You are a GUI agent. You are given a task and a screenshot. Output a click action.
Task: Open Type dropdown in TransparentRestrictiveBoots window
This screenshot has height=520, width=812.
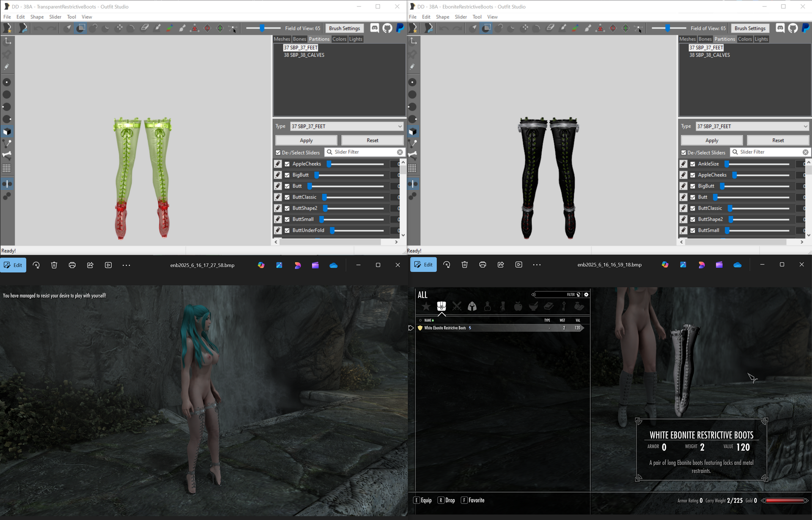tap(347, 127)
